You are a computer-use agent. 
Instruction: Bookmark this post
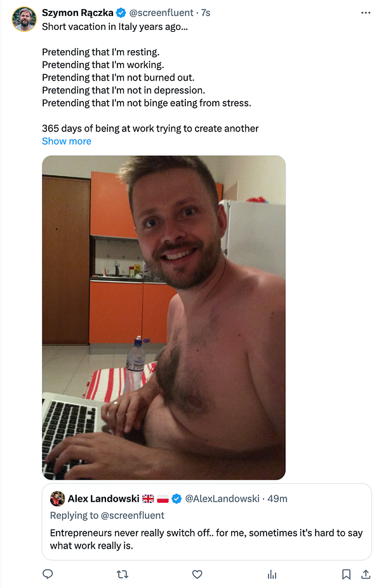[x=345, y=574]
